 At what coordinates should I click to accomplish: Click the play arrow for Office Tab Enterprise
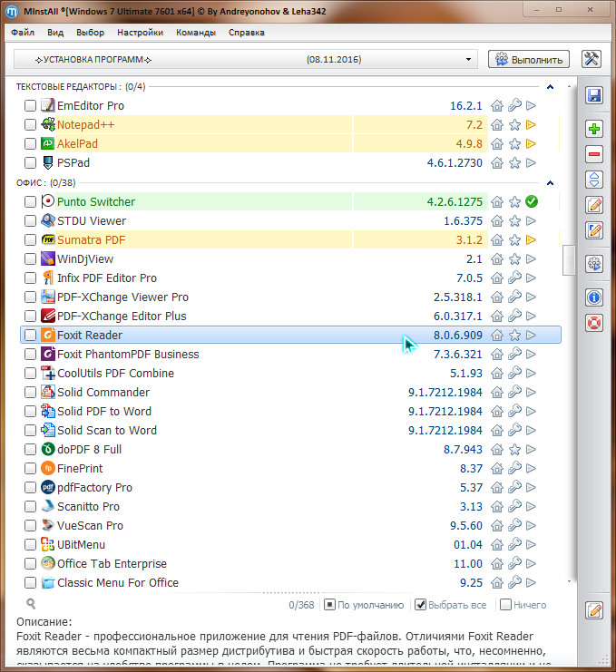531,563
